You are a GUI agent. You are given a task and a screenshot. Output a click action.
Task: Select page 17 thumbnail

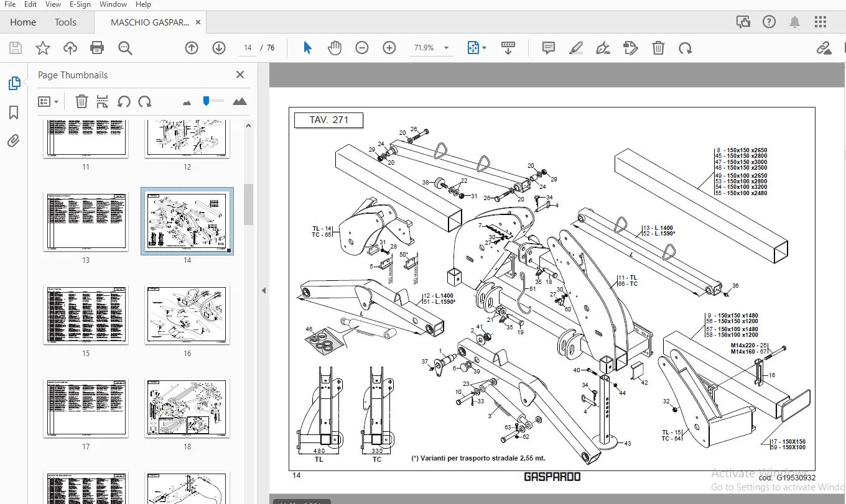coord(86,408)
